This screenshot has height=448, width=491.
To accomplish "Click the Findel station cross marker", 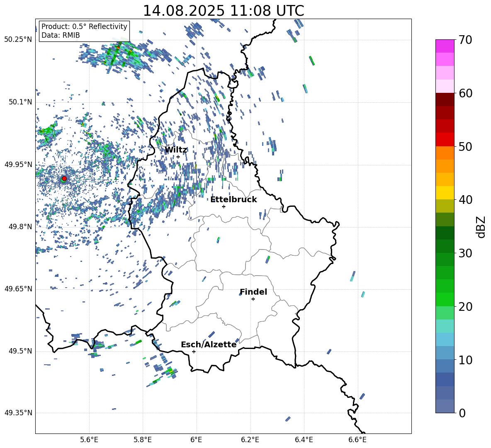I will point(253,299).
